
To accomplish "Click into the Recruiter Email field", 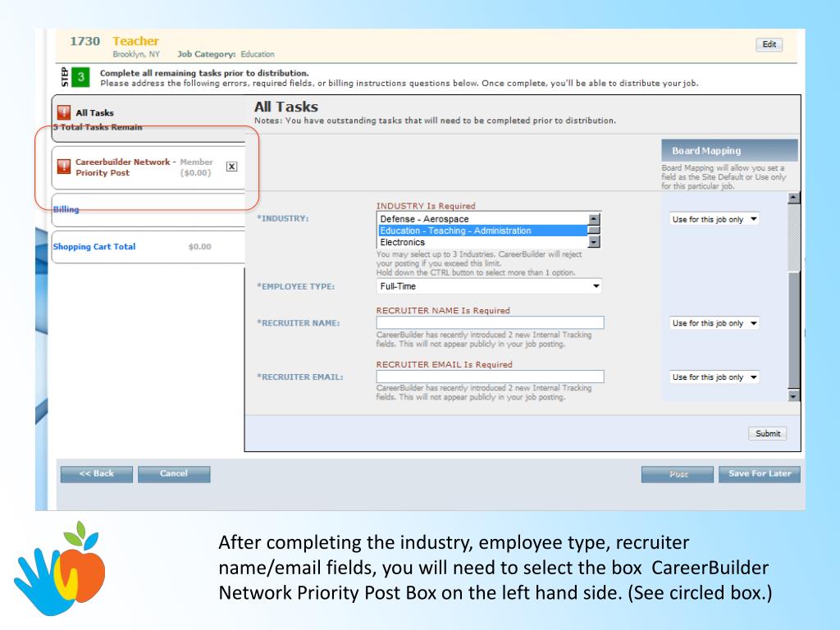I will (x=491, y=377).
